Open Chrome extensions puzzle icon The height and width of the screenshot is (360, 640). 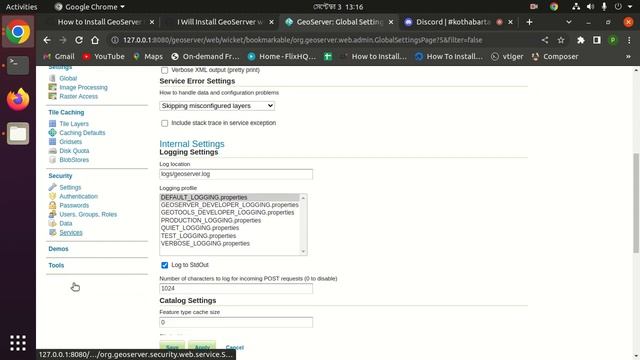pos(580,40)
